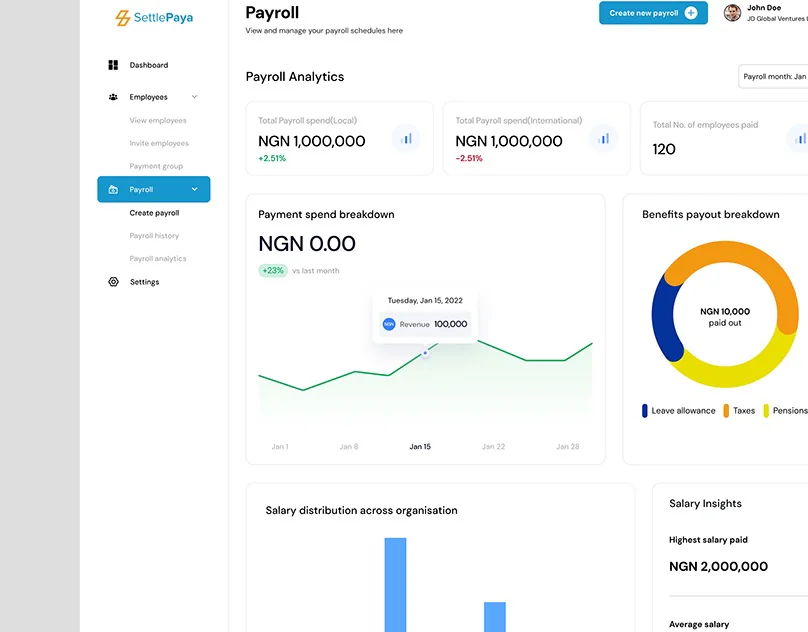Click the tallest bar in salary distribution chart
Viewport: 808px width, 632px height.
click(x=395, y=585)
